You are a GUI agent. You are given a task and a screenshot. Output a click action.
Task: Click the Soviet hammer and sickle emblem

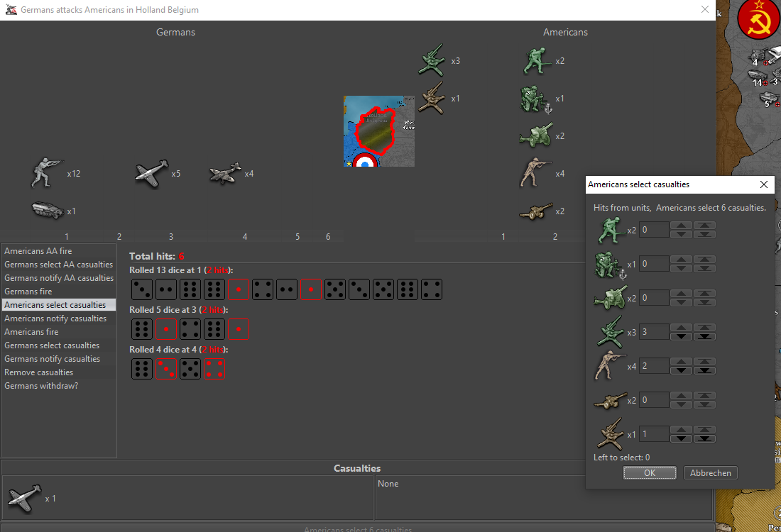pos(758,18)
